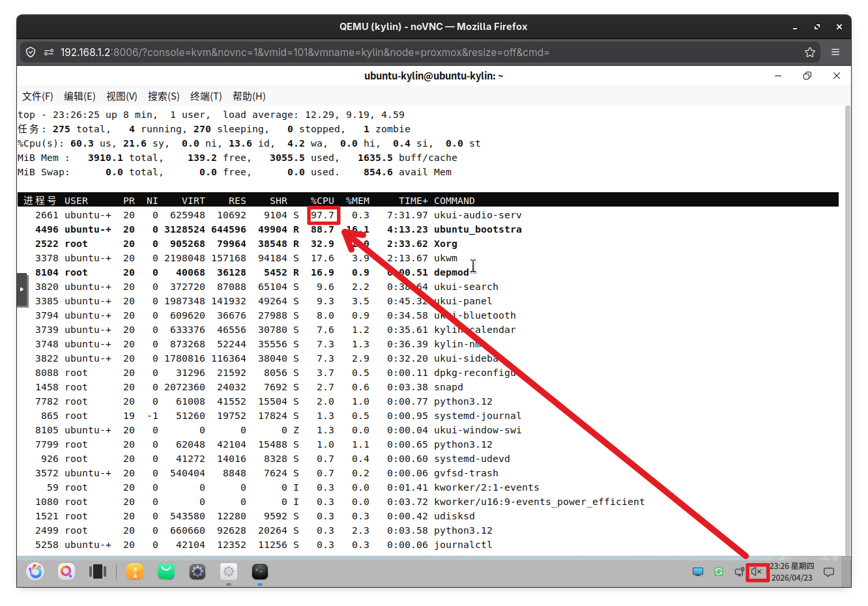The width and height of the screenshot is (868, 606).
Task: Click the journalctl process name
Action: click(463, 545)
